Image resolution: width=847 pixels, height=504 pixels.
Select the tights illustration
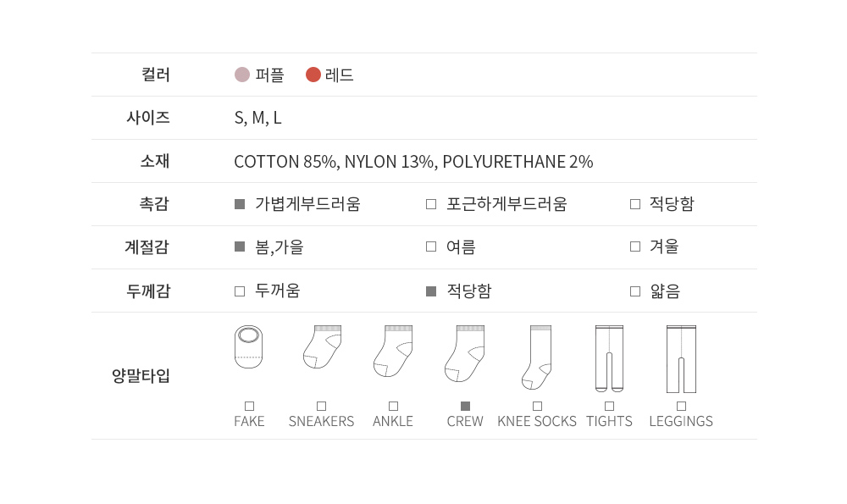(609, 358)
